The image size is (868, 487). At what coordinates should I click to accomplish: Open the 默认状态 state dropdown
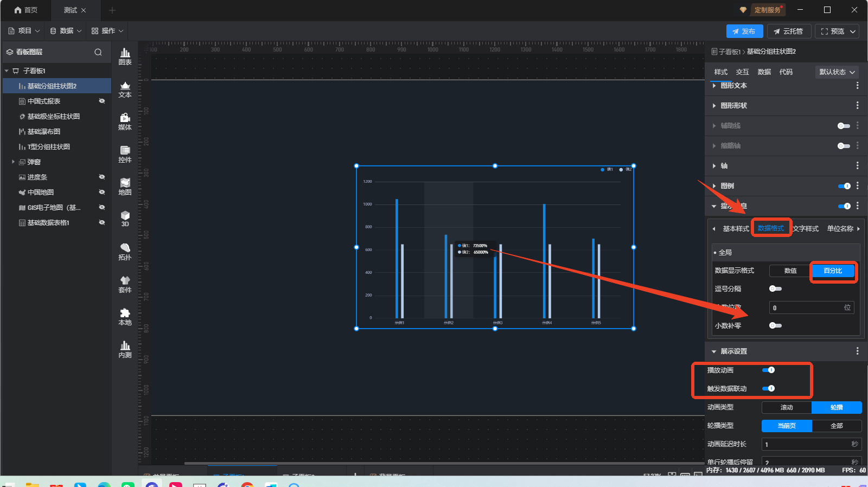[837, 72]
